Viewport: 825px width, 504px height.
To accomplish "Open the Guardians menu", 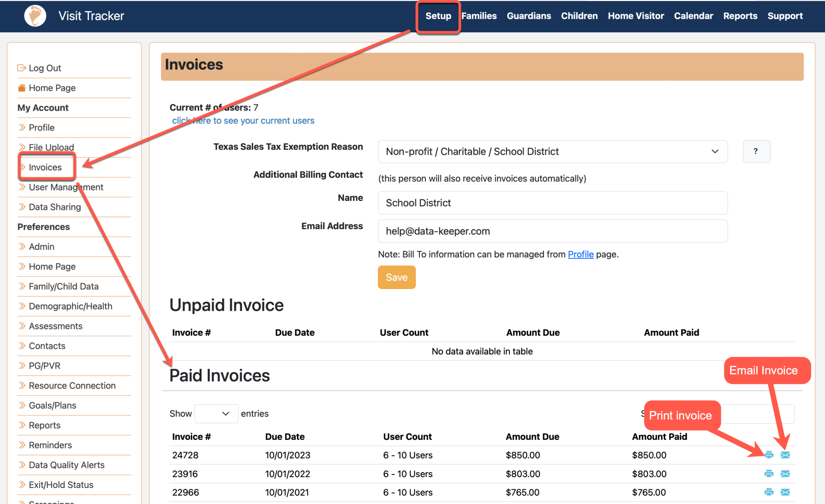I will click(529, 16).
